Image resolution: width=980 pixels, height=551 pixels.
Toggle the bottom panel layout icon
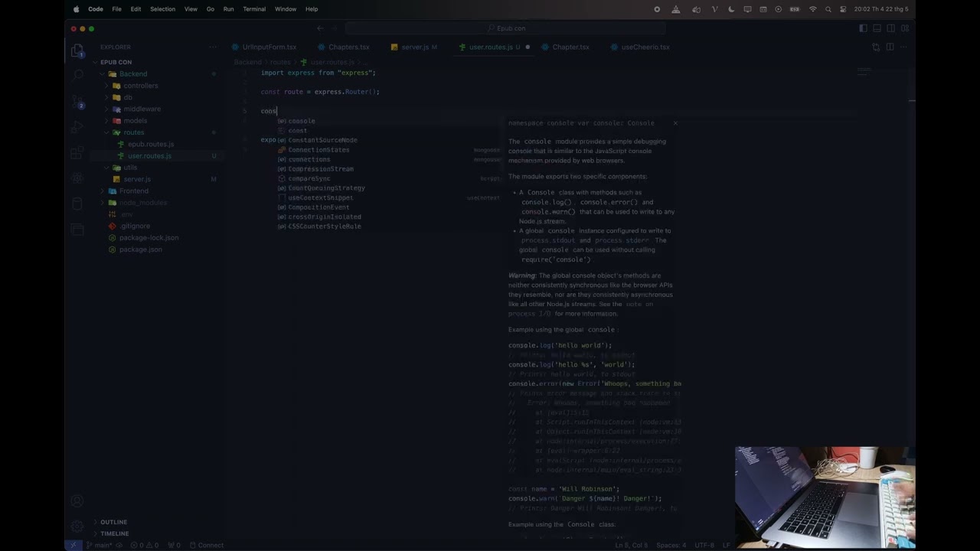coord(877,28)
